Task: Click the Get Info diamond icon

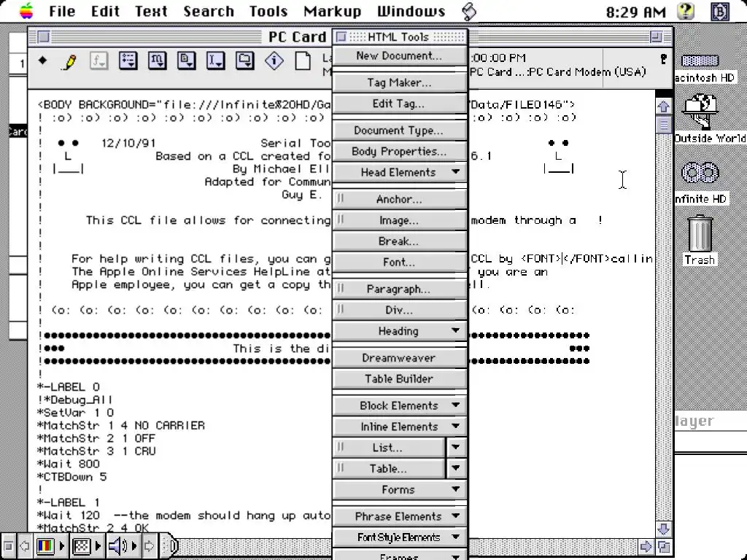Action: point(274,61)
